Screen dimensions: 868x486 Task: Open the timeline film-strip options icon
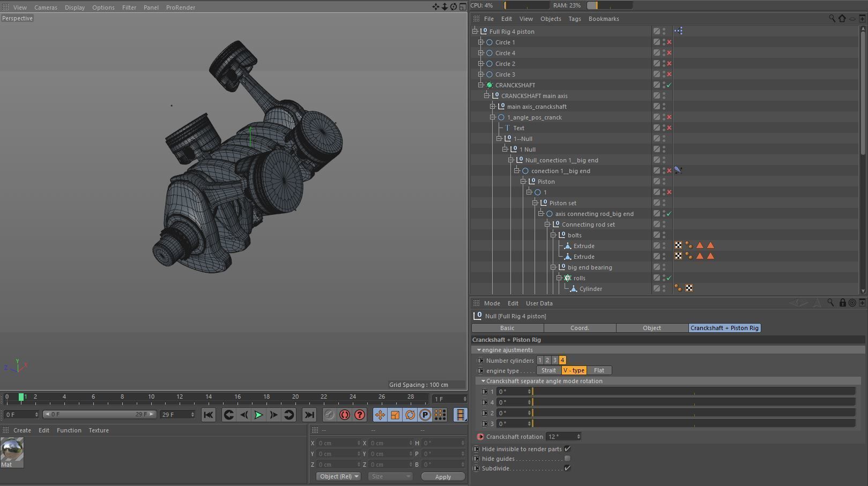coord(460,415)
